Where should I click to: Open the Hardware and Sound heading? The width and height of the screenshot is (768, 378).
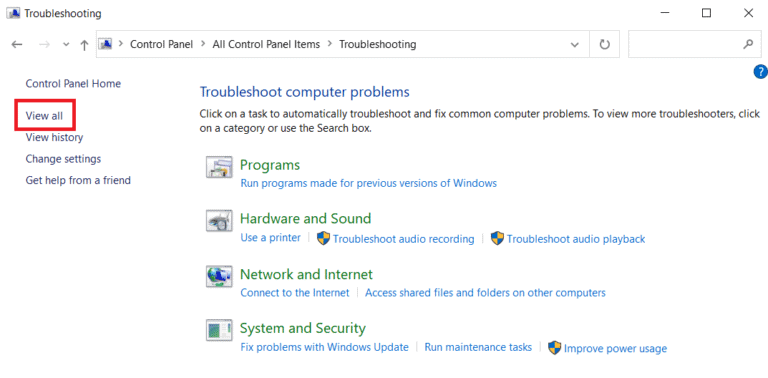tap(305, 218)
